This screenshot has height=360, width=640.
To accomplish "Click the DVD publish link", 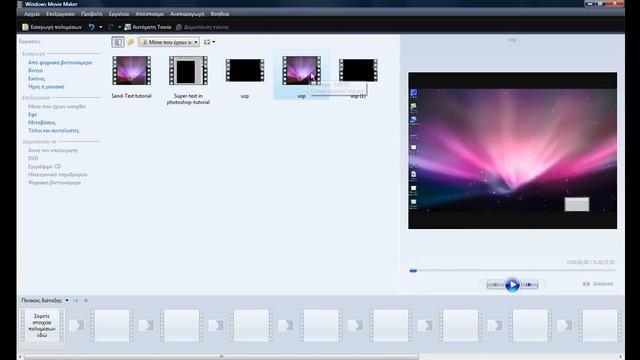I will click(x=33, y=158).
